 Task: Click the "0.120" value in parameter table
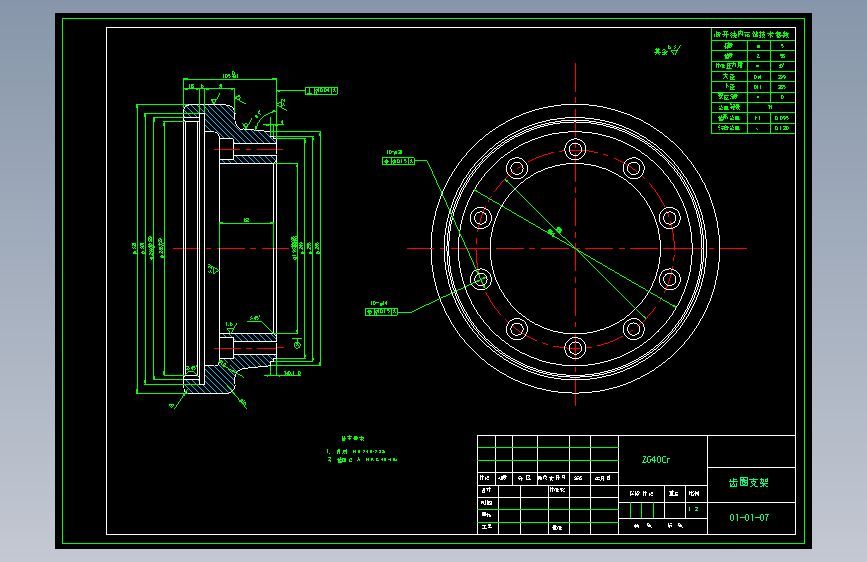point(781,128)
